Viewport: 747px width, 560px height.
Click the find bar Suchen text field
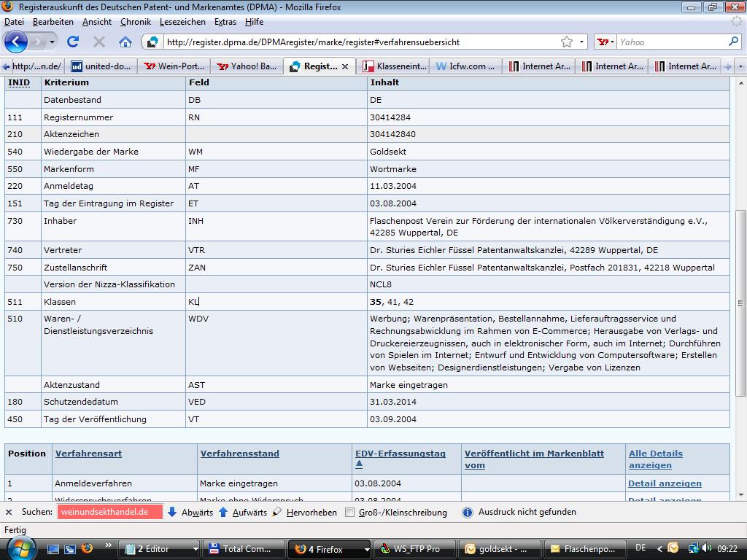pyautogui.click(x=110, y=513)
